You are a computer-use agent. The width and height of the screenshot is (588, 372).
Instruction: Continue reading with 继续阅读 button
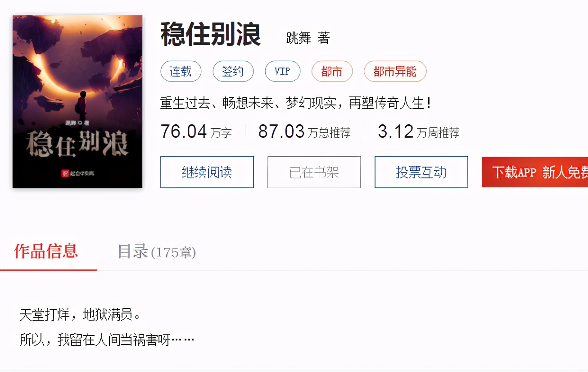click(207, 172)
